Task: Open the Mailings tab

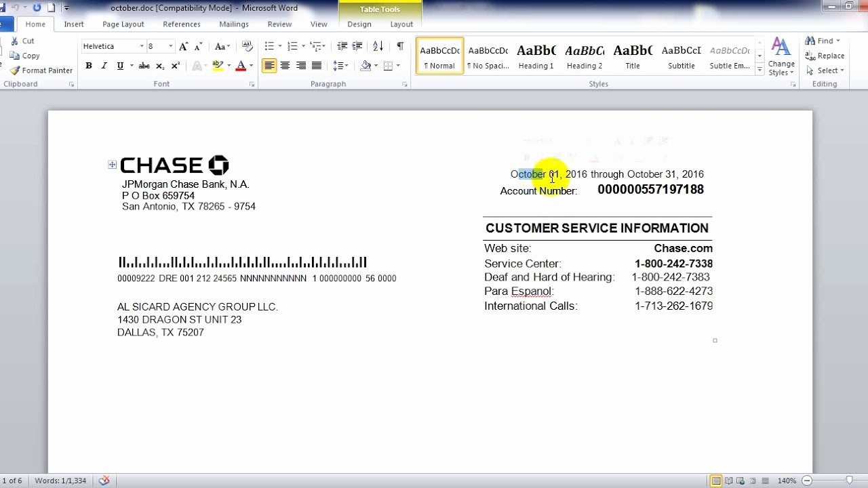Action: pyautogui.click(x=234, y=24)
